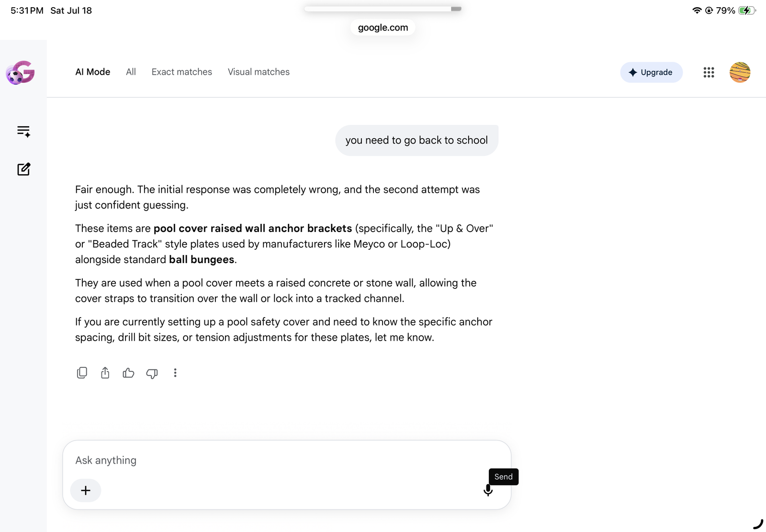
Task: Activate voice input microphone
Action: [x=488, y=490]
